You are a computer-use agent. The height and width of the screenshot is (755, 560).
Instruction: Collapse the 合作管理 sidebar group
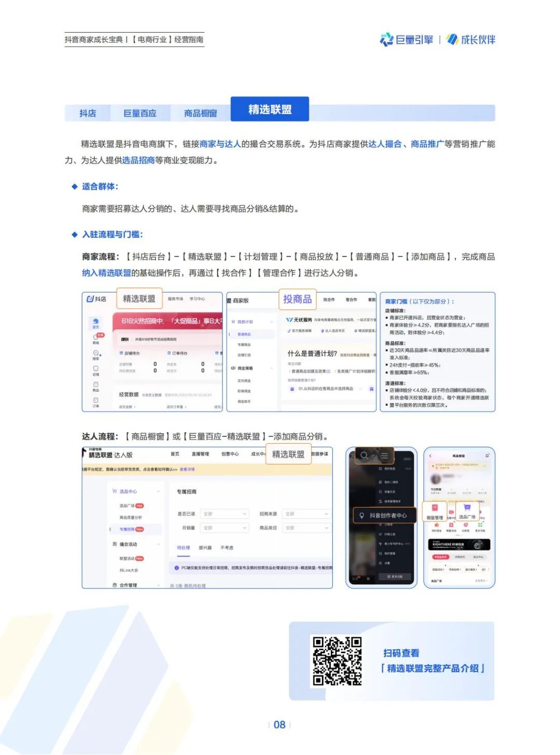point(158,585)
